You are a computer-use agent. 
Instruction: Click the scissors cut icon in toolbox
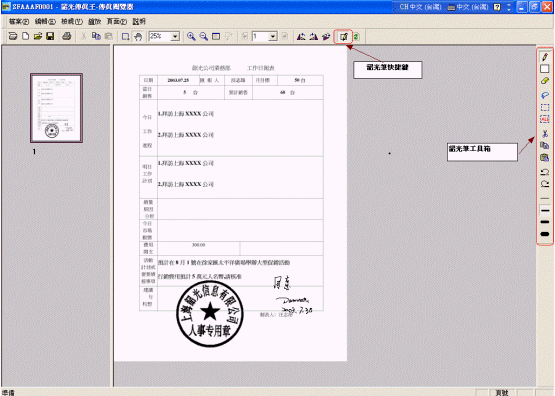point(545,134)
